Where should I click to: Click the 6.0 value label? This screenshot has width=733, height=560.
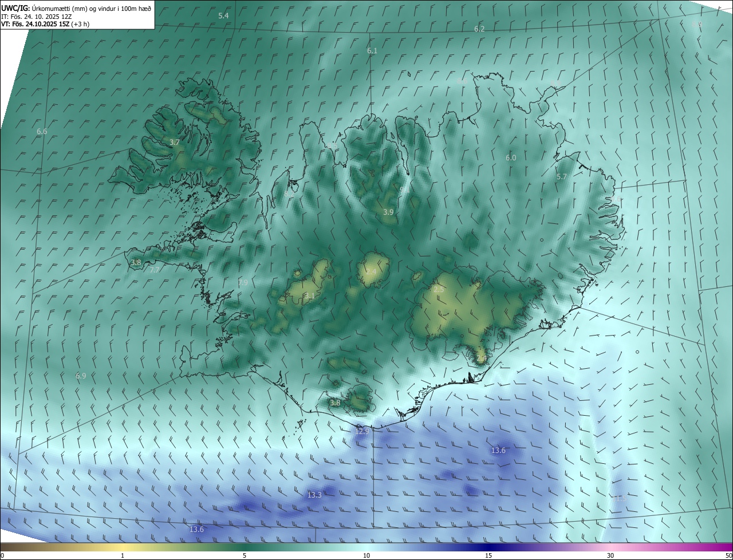tap(511, 157)
